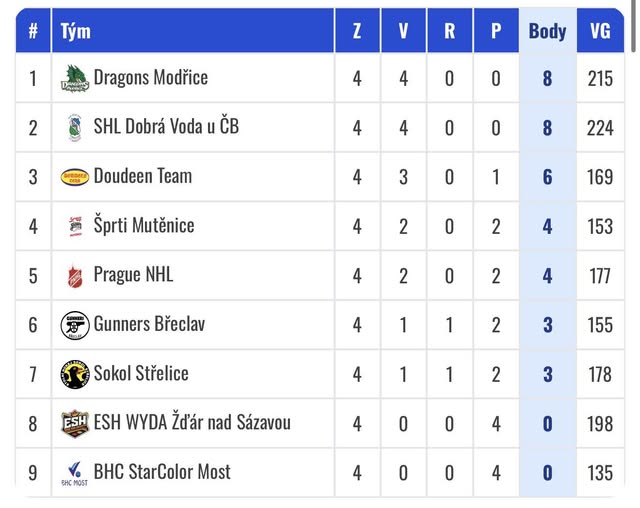Viewport: 640px width, 508px height.
Task: Click the Sokol Střelice team logo
Action: point(75,374)
